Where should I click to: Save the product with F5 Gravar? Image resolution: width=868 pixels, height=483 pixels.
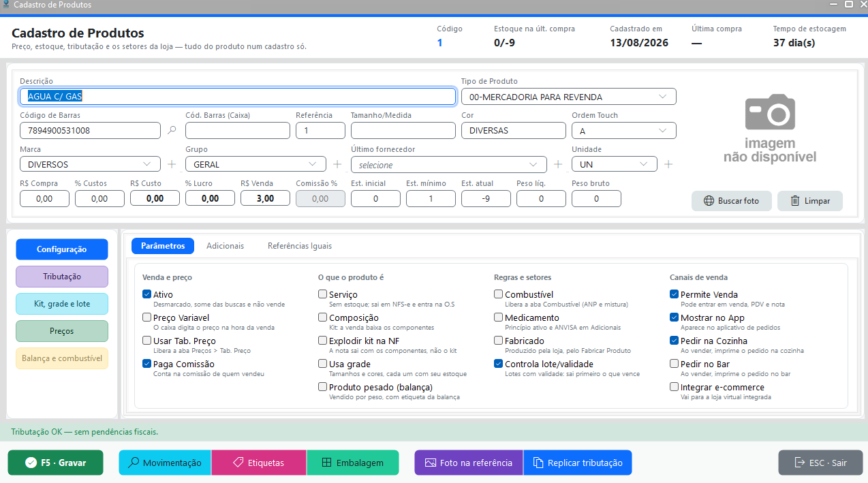pyautogui.click(x=56, y=463)
